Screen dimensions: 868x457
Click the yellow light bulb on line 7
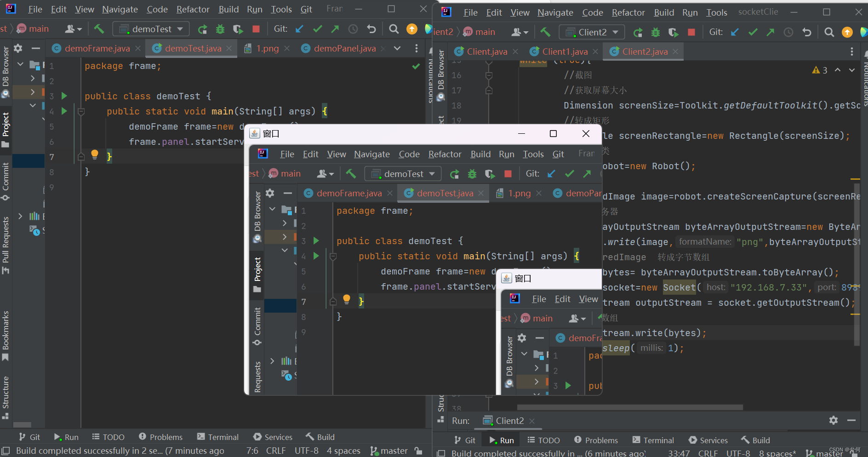95,154
